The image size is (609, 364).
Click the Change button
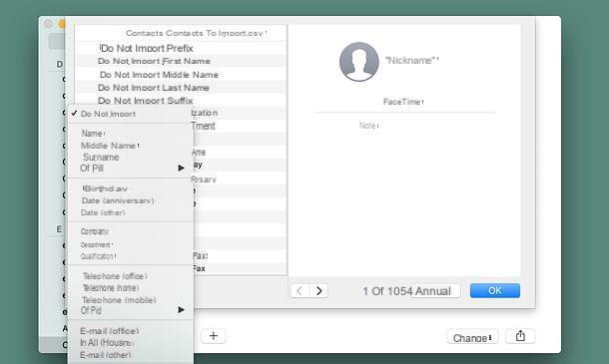click(472, 338)
